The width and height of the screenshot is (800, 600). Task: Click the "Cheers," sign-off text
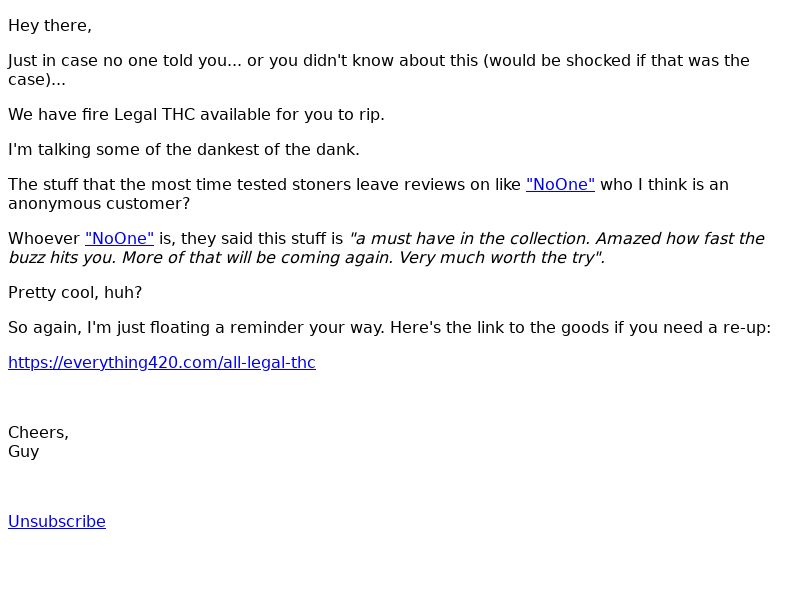click(x=38, y=433)
